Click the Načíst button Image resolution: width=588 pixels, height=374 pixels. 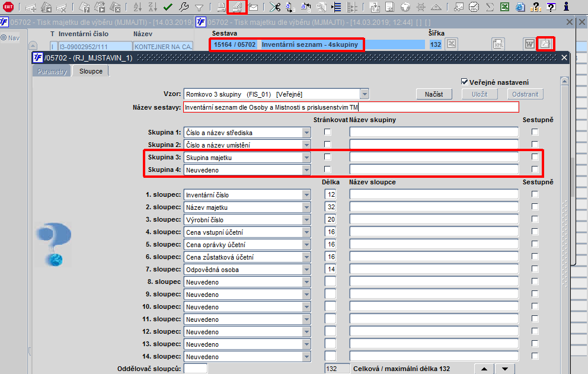tap(434, 94)
